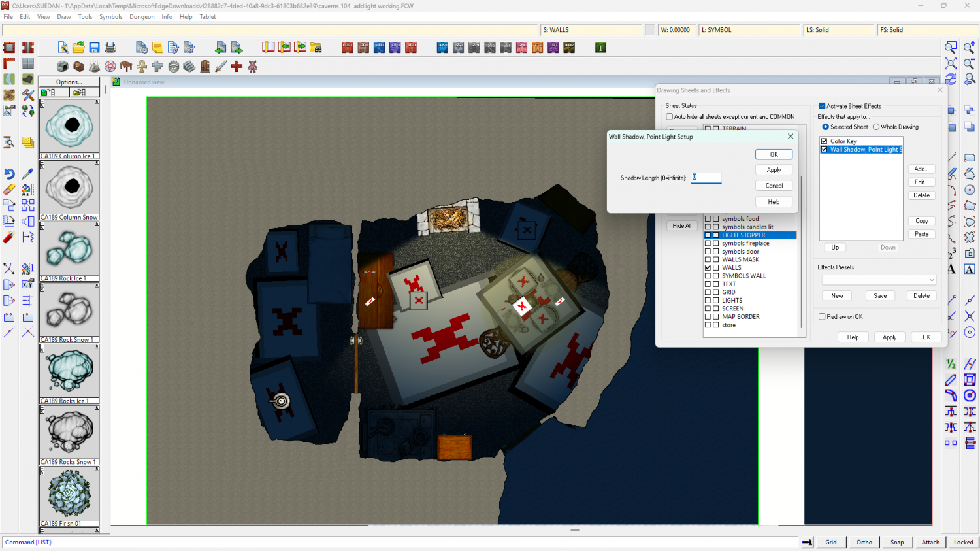Open the door symbol catalog icon
Image resolution: width=980 pixels, height=551 pixels.
coord(205,66)
